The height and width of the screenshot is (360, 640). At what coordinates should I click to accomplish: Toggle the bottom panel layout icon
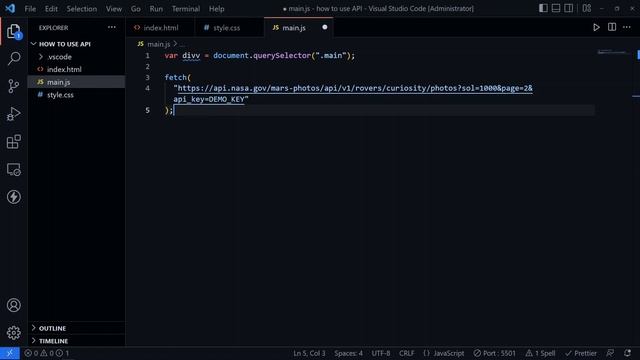pos(556,8)
